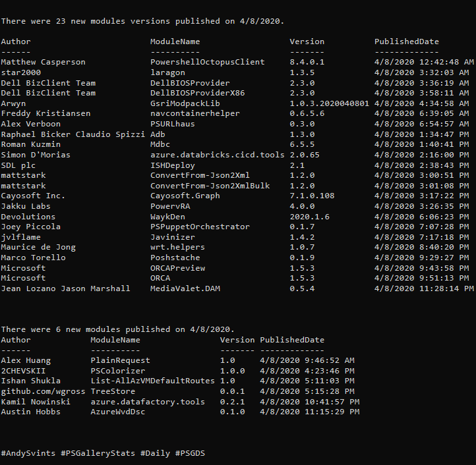Viewport: 476px width, 465px height.
Task: Click the azure.datafactory.tools module name
Action: (148, 402)
